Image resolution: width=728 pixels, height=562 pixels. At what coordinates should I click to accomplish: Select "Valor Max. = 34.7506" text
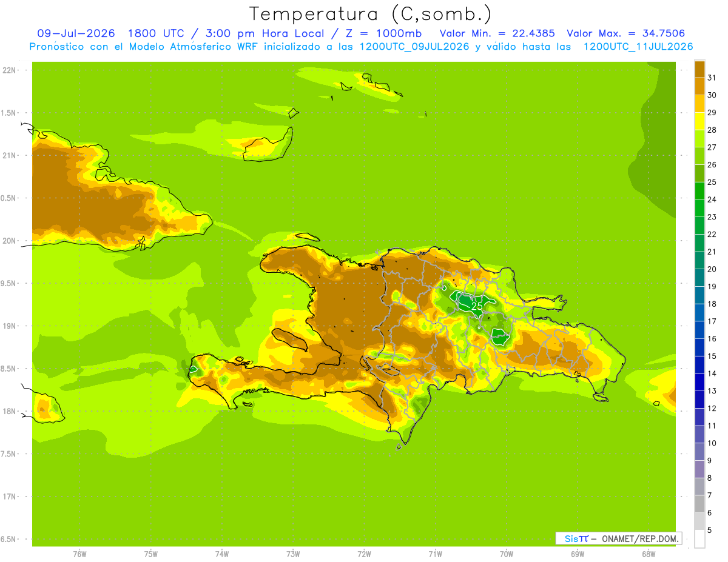626,33
